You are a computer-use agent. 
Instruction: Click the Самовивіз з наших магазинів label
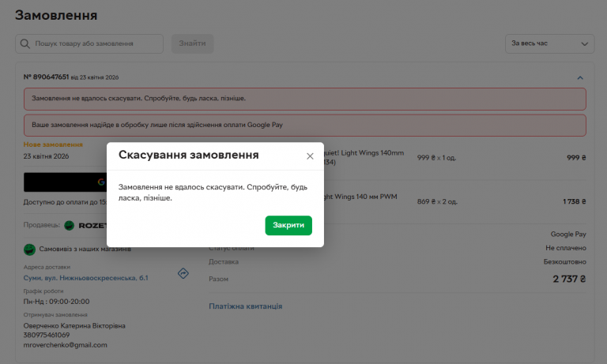click(x=85, y=249)
